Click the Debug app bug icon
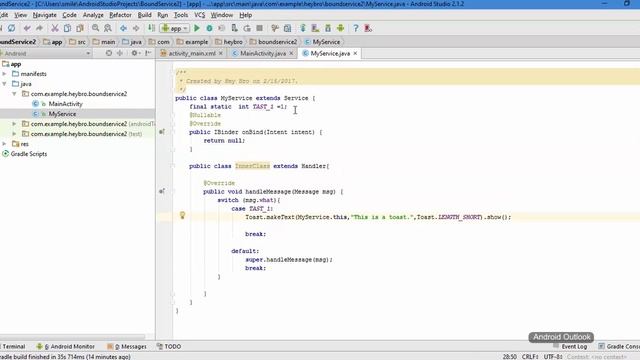The width and height of the screenshot is (640, 360). [x=209, y=28]
